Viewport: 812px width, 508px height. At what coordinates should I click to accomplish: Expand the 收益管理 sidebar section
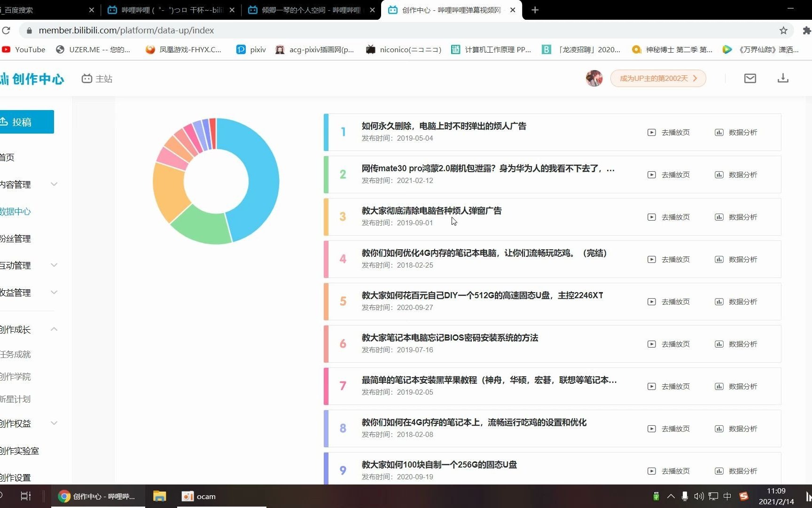pyautogui.click(x=54, y=292)
